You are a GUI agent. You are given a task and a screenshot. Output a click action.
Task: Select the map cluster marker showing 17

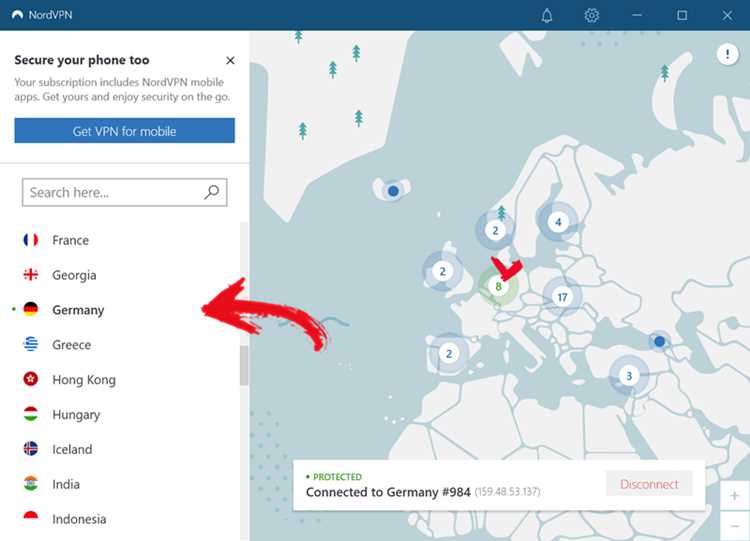562,297
